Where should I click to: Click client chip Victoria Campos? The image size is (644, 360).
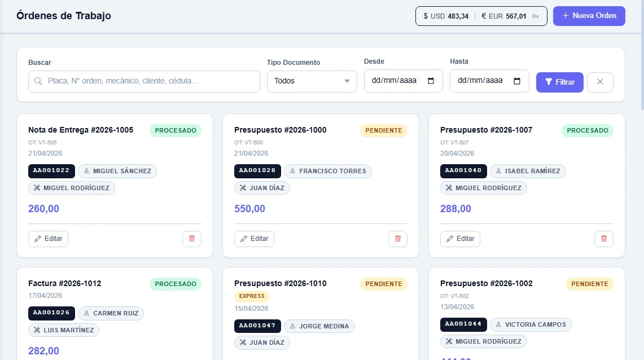pyautogui.click(x=531, y=324)
